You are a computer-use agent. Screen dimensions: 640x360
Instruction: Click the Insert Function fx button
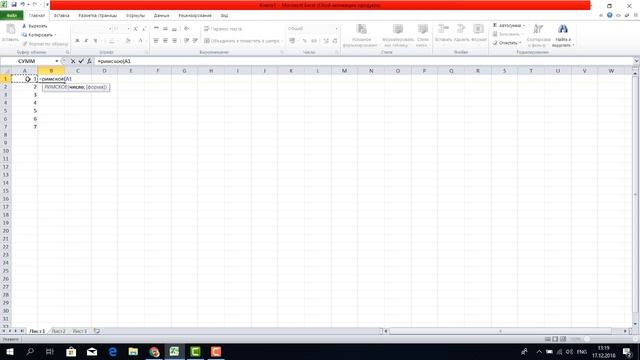89,61
